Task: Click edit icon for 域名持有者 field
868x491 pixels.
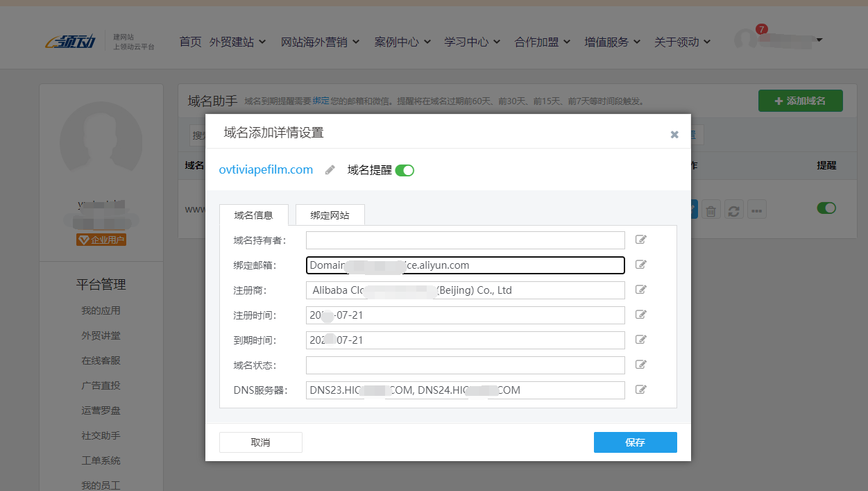Action: click(x=641, y=240)
